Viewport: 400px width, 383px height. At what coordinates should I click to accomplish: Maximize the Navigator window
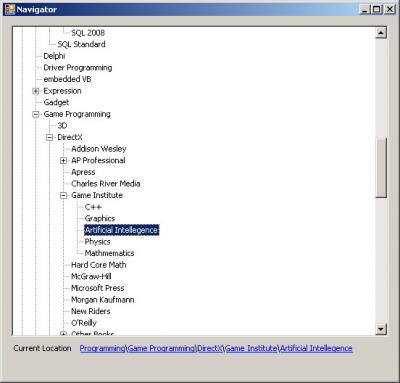coord(377,9)
